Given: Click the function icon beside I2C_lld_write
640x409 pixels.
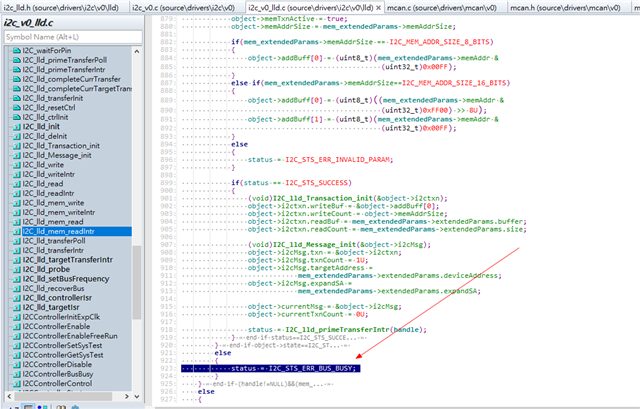Looking at the screenshot, I should click(x=17, y=165).
